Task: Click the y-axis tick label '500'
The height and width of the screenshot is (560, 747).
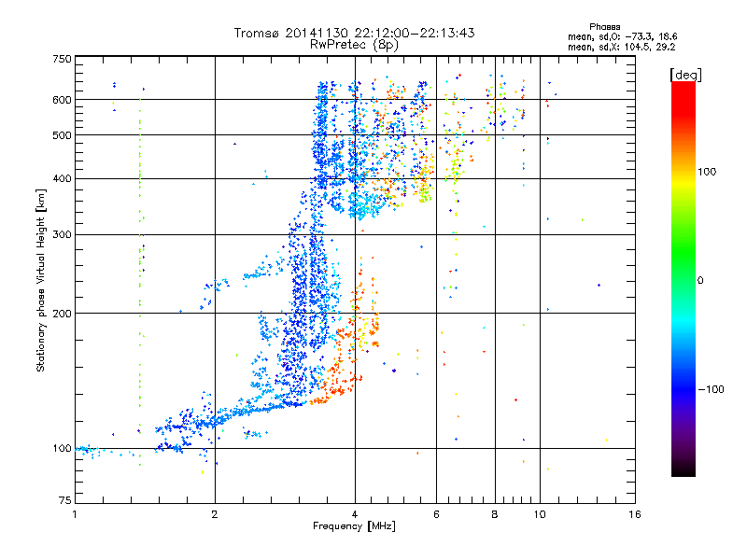Action: pyautogui.click(x=63, y=135)
